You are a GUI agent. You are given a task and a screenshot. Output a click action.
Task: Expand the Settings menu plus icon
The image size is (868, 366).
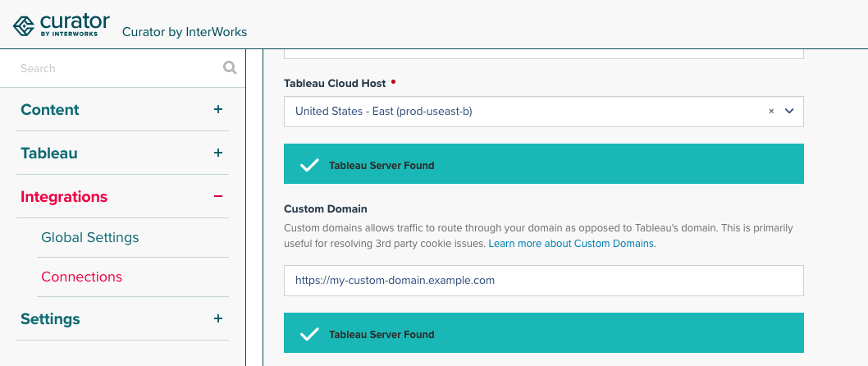click(x=218, y=318)
